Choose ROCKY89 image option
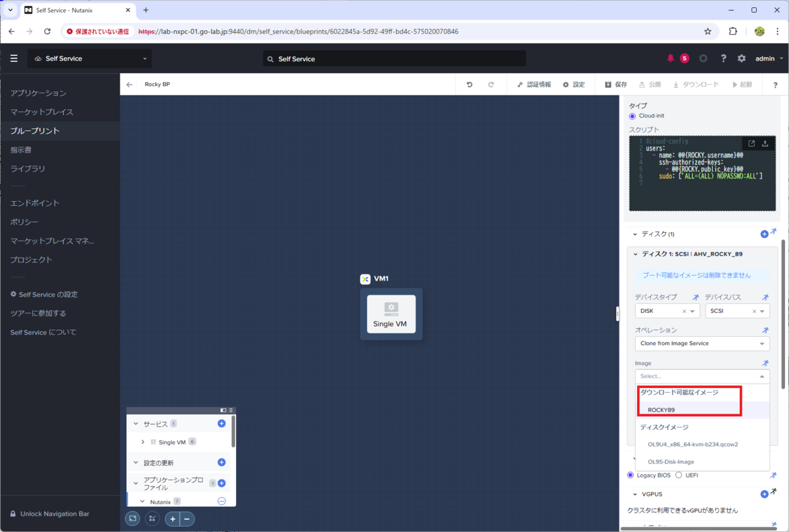This screenshot has width=789, height=532. point(702,410)
